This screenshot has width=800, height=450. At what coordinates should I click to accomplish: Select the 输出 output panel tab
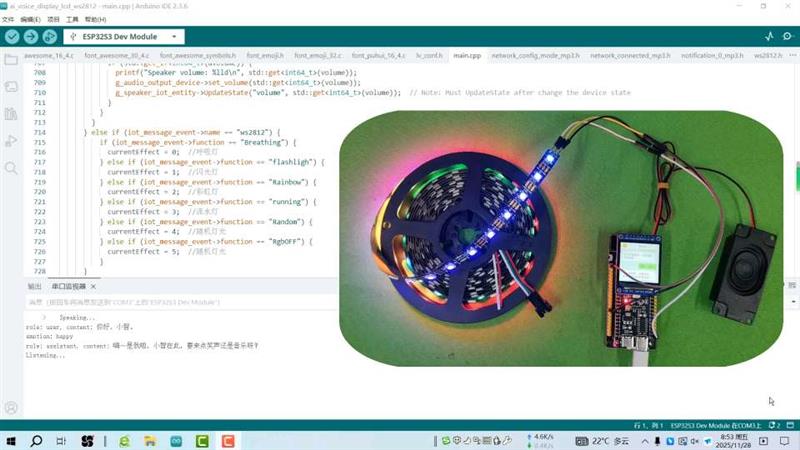click(35, 287)
